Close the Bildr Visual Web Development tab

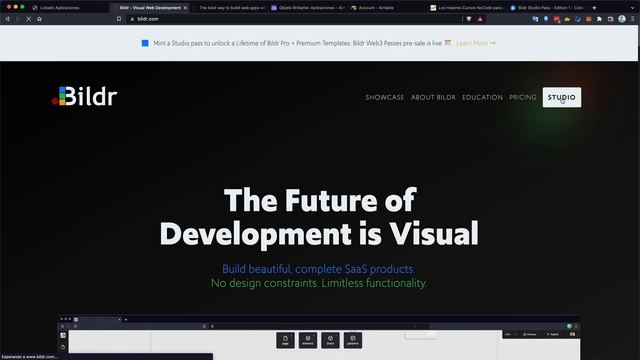click(x=185, y=8)
